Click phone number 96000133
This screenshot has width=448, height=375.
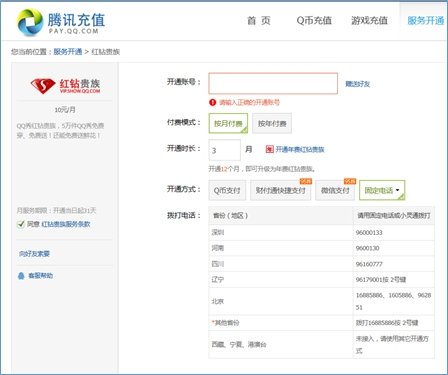coord(369,232)
